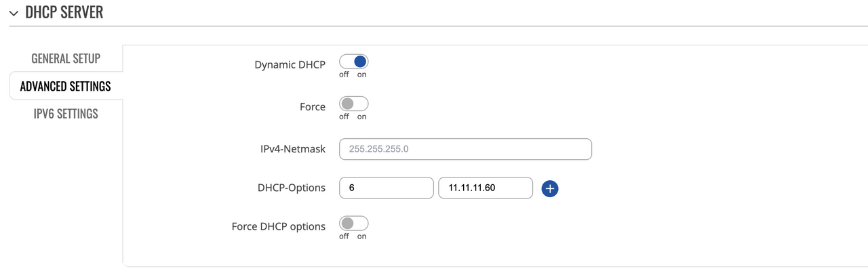
Task: Click the 'on' label under Dynamic DHCP
Action: coord(362,75)
